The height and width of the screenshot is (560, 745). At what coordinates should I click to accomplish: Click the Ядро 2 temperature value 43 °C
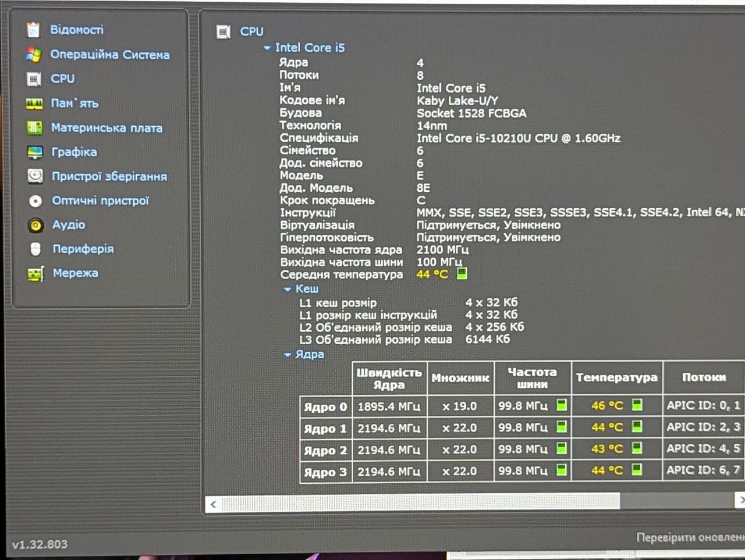point(607,449)
